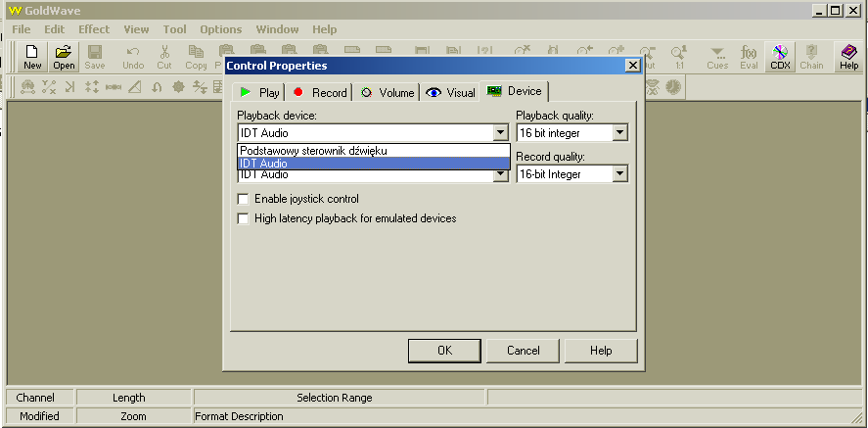Confirm the dialog with OK
Screen dimensions: 868x428
pyautogui.click(x=444, y=351)
